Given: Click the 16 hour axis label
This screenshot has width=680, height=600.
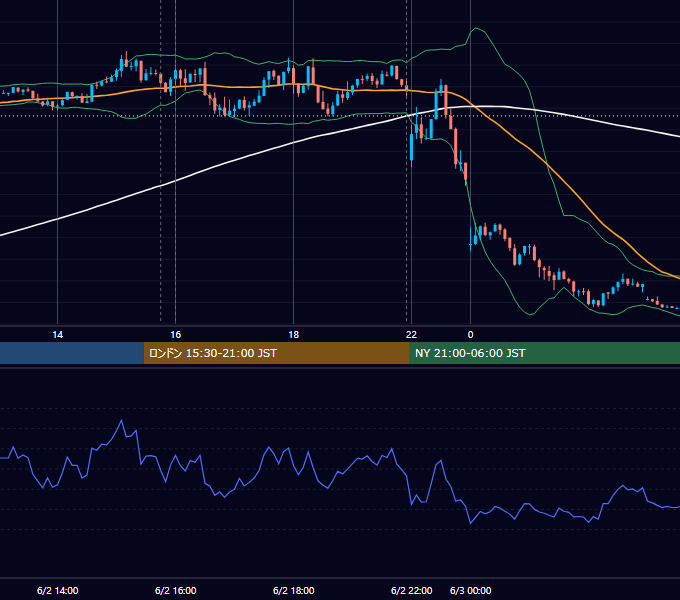Looking at the screenshot, I should click(176, 335).
